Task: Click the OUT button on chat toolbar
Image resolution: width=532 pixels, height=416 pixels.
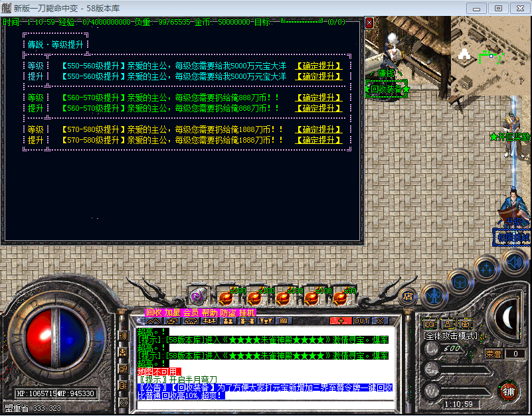Action: pos(361,320)
